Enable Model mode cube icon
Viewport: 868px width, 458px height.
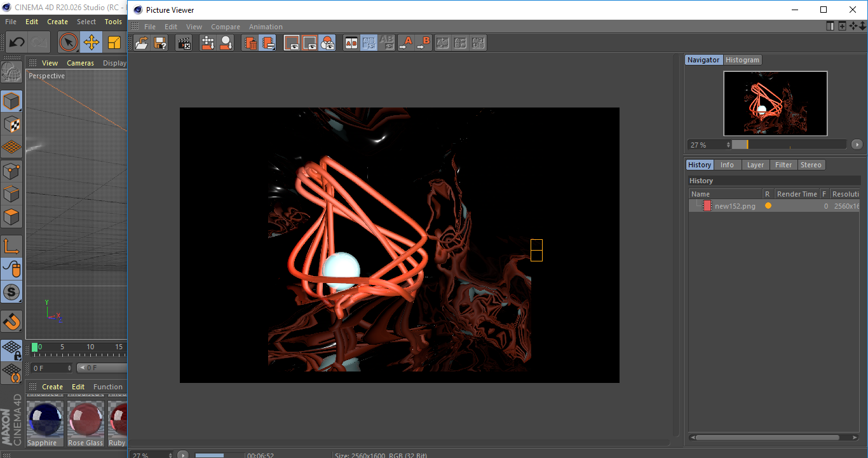click(11, 101)
